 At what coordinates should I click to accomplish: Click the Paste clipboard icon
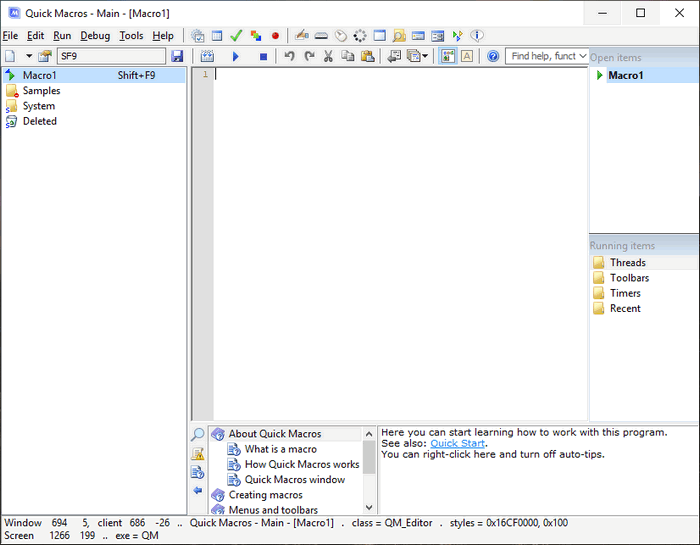click(x=367, y=57)
